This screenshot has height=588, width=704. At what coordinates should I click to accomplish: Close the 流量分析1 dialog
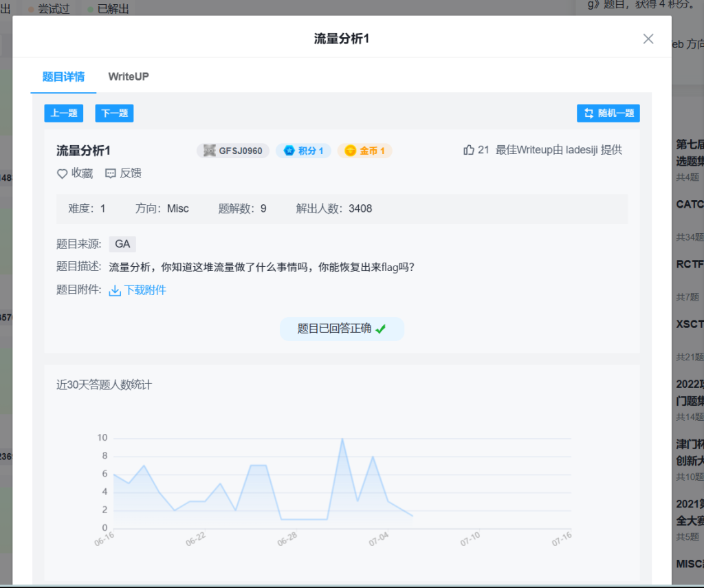pos(648,39)
